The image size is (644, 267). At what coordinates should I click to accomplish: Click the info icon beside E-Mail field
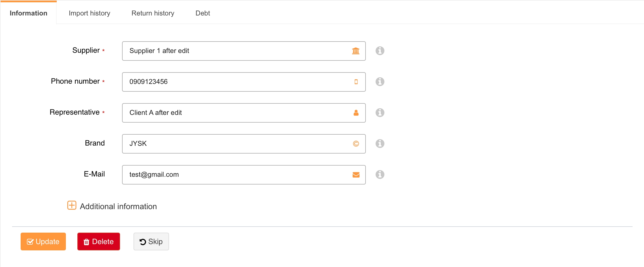click(x=380, y=174)
